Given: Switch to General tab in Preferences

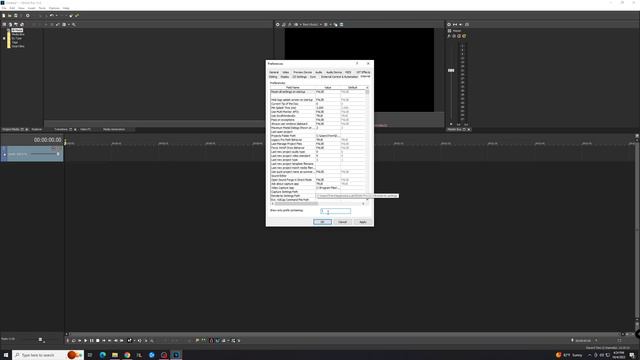Looking at the screenshot, I should [274, 72].
